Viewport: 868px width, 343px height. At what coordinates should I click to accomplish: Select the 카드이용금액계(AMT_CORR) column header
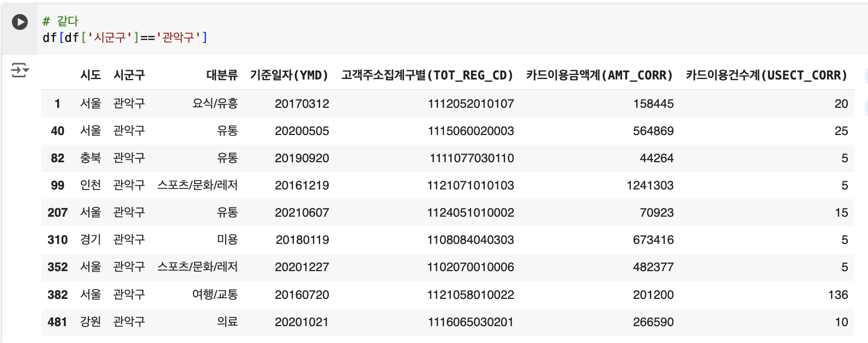[x=600, y=75]
